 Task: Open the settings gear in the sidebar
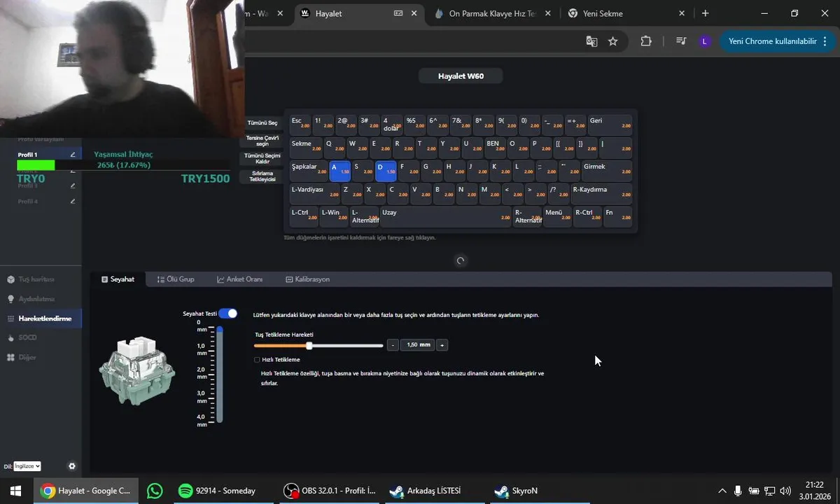[x=71, y=466]
